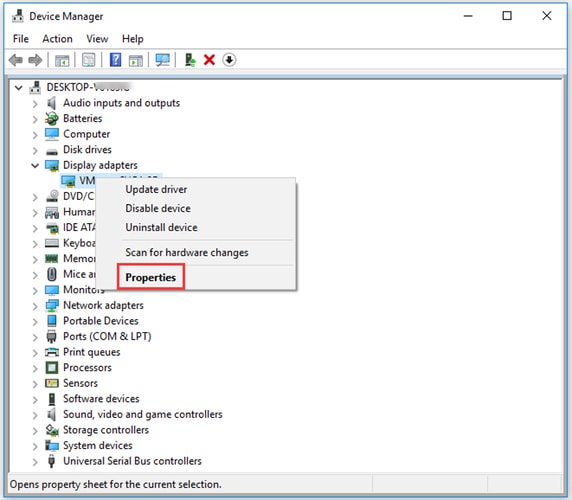The height and width of the screenshot is (500, 572).
Task: Open the blue Help question-mark icon
Action: [115, 60]
